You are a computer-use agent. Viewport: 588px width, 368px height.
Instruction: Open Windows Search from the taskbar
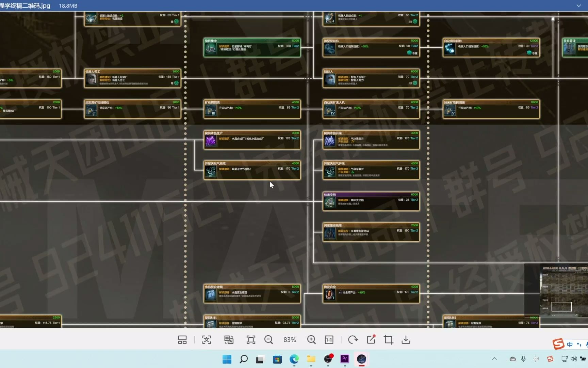point(244,359)
